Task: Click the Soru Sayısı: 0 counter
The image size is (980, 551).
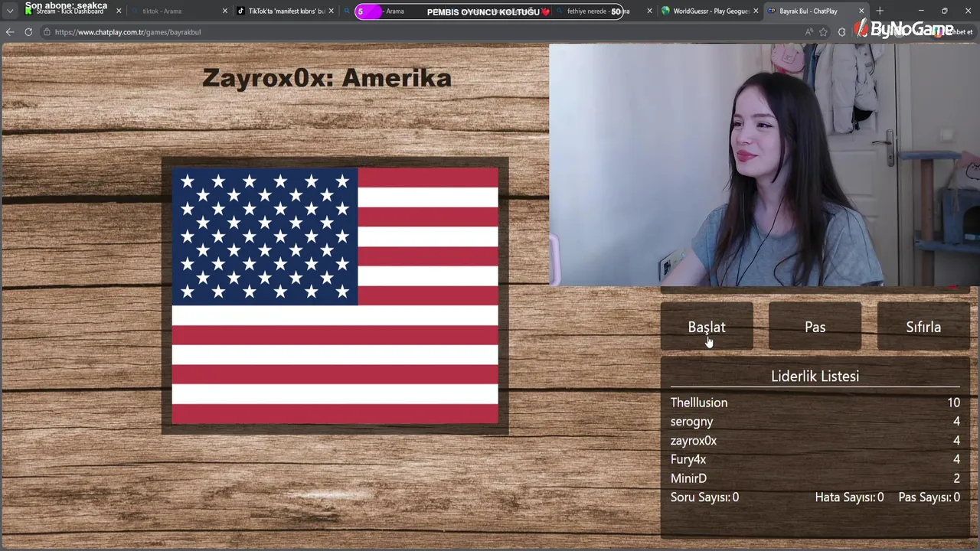Action: pyautogui.click(x=704, y=497)
